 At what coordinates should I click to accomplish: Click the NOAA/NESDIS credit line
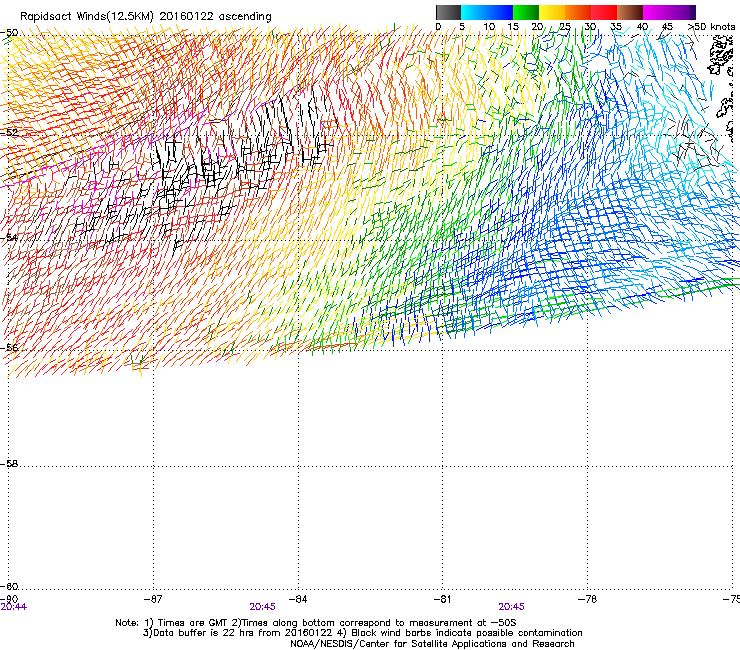pos(432,644)
